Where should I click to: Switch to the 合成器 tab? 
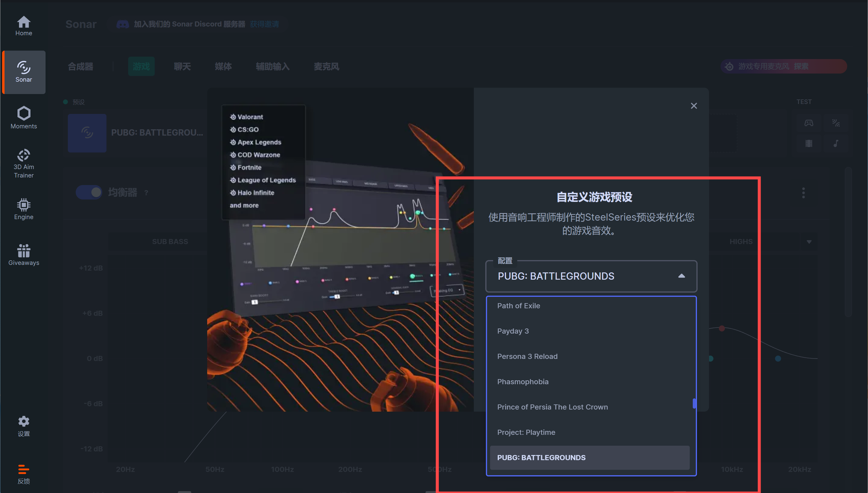coord(81,66)
